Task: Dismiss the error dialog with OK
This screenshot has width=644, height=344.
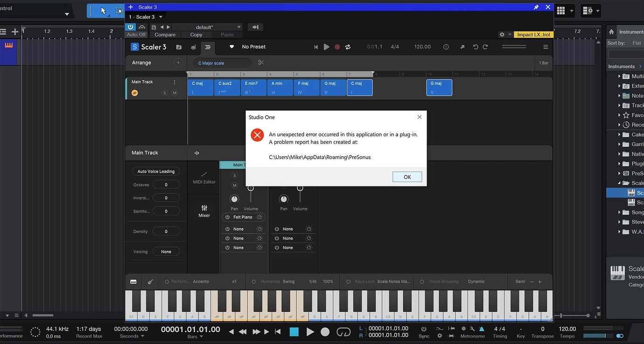Action: (x=406, y=177)
